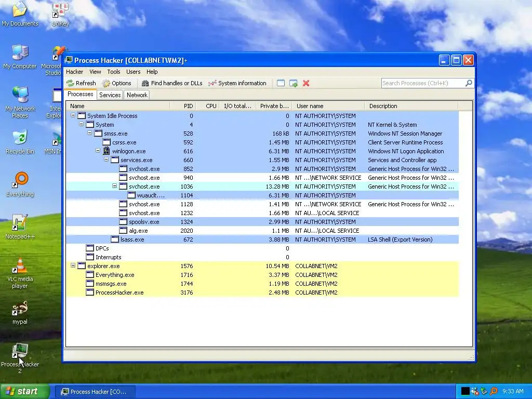Select the wuauclt process row
Screen dimensions: 532x399
click(x=262, y=195)
